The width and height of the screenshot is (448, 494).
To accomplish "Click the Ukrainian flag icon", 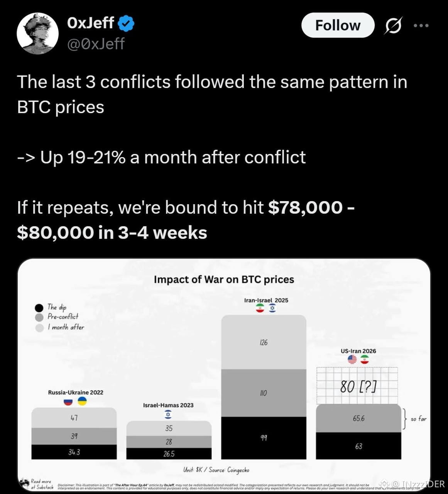I will [x=82, y=401].
